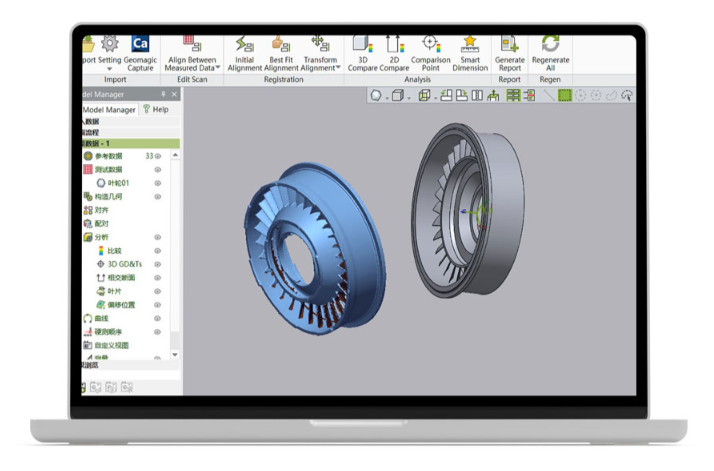Select the Comparison Point tool
Image resolution: width=714 pixels, height=471 pixels.
(430, 54)
